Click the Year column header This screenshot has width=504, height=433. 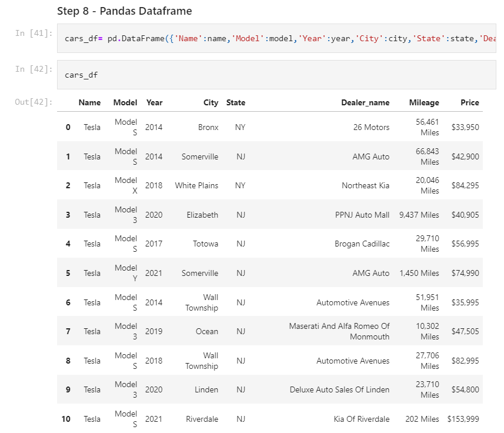point(154,102)
